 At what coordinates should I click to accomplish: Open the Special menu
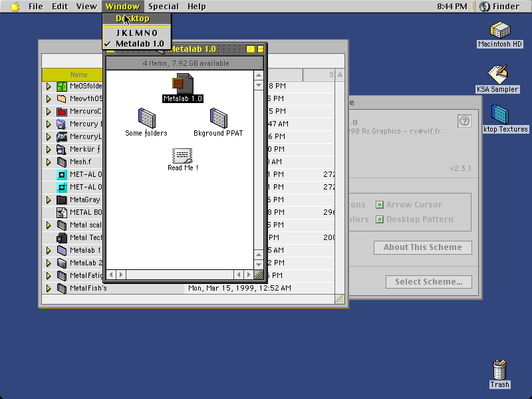(x=164, y=7)
